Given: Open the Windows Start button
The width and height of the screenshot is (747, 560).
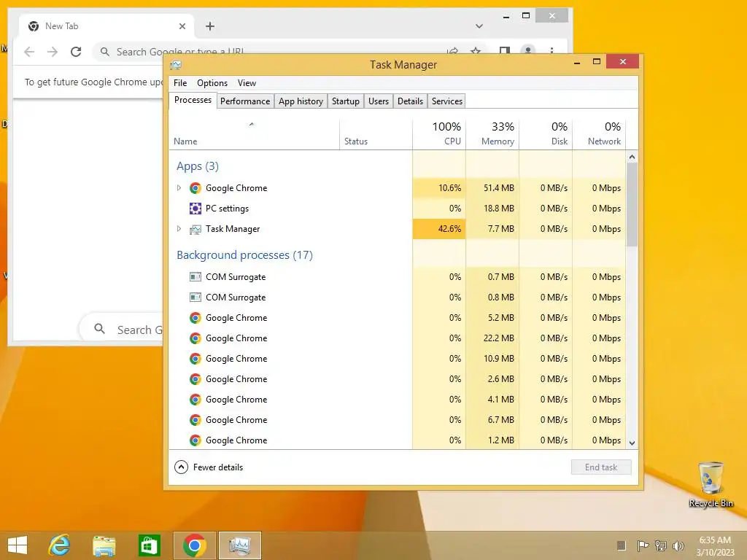Looking at the screenshot, I should (x=18, y=545).
